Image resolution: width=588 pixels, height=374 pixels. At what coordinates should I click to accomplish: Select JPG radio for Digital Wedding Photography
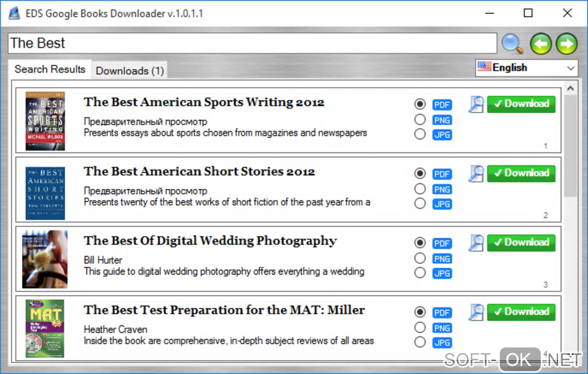tap(420, 272)
